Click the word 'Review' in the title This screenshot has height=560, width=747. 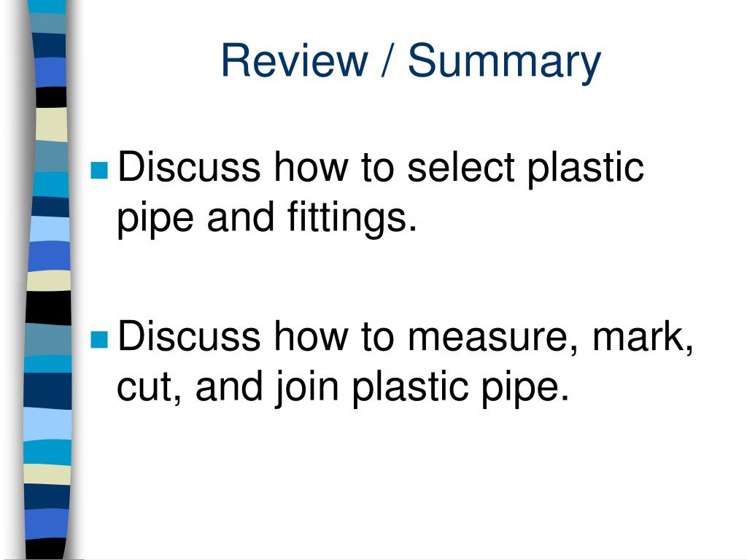pos(295,60)
